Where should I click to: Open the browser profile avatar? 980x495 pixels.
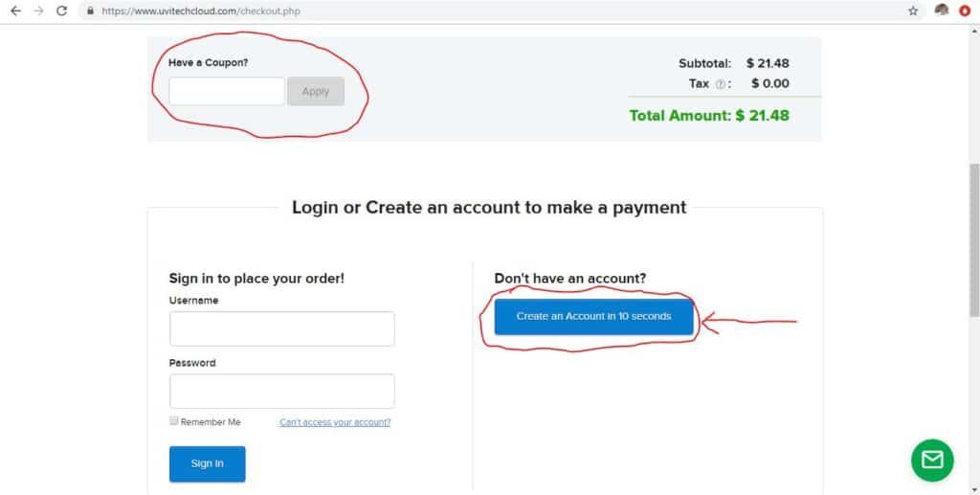point(942,11)
